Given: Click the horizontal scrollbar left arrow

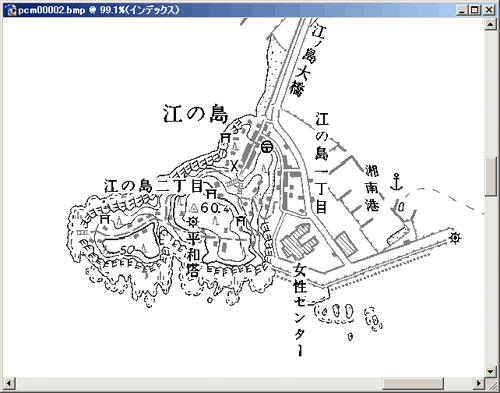Looking at the screenshot, I should coord(9,383).
